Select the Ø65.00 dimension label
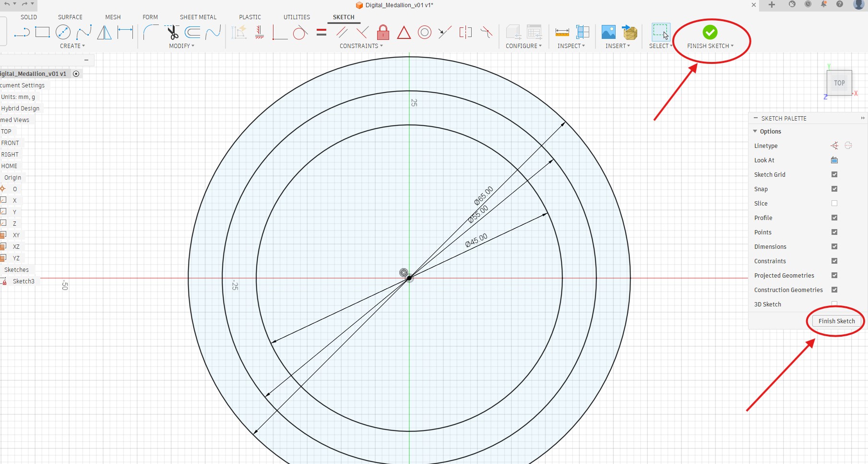 pyautogui.click(x=483, y=195)
